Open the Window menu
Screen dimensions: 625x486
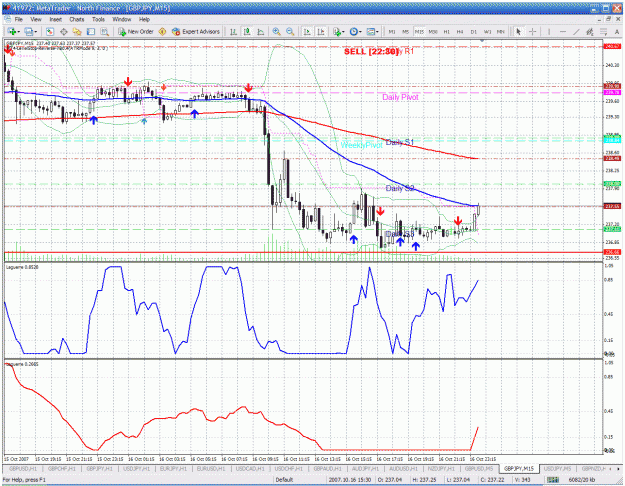pos(122,19)
